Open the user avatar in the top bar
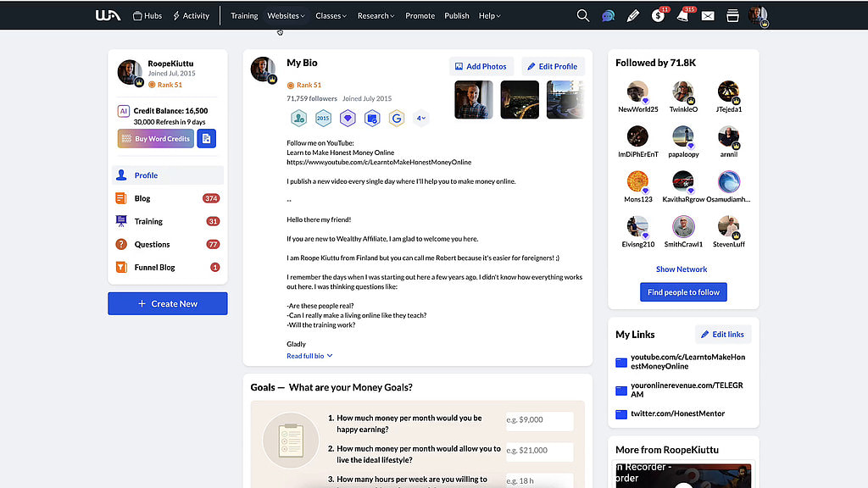The height and width of the screenshot is (488, 868). (x=757, y=15)
